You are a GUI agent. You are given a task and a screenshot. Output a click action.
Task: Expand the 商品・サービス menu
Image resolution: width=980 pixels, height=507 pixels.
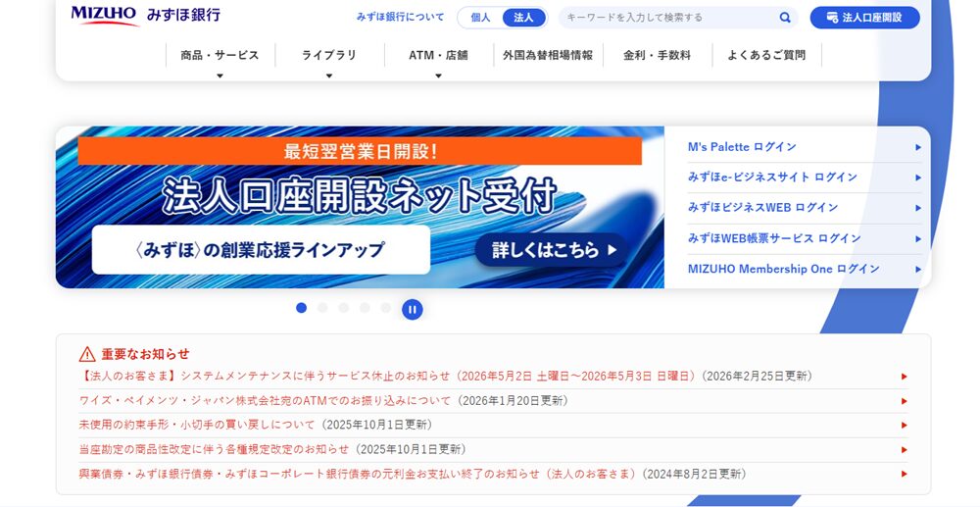(220, 56)
